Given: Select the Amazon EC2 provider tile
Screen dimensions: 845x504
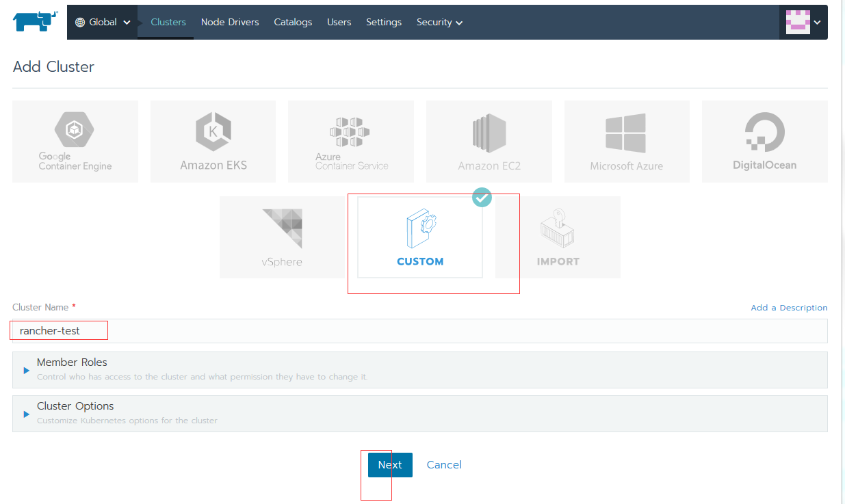Looking at the screenshot, I should coord(489,142).
